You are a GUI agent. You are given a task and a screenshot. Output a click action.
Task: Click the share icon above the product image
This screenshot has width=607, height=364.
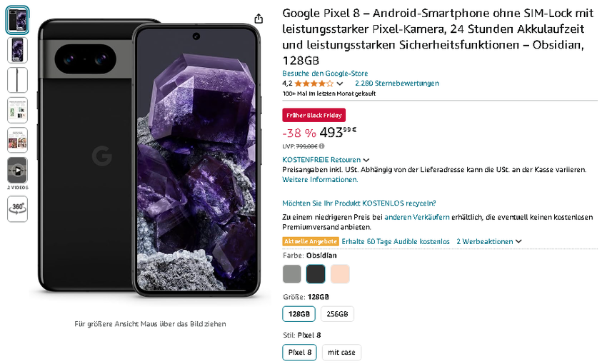pos(258,19)
